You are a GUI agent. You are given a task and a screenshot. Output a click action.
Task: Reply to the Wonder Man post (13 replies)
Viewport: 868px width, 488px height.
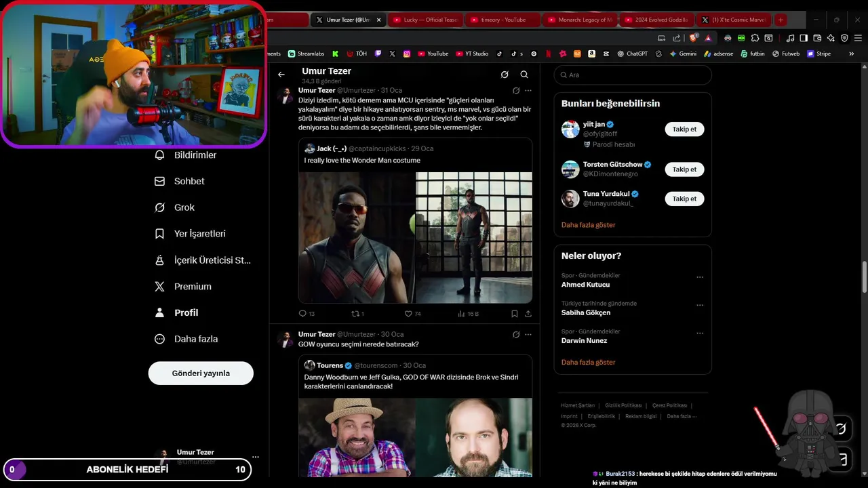(x=307, y=314)
